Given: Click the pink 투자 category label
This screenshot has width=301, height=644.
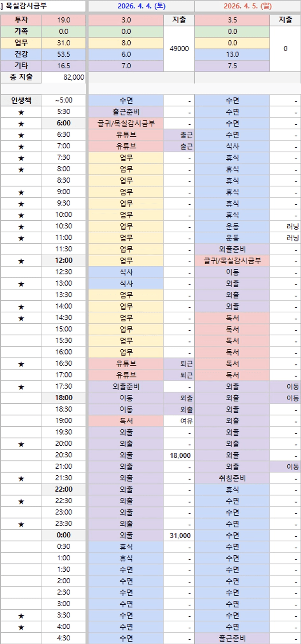Looking at the screenshot, I should coord(21,20).
